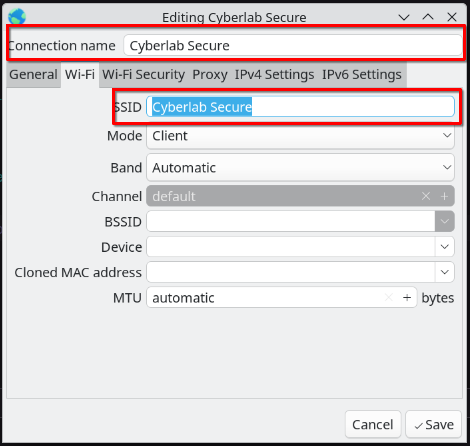The width and height of the screenshot is (470, 446).
Task: Open the BSSID dropdown arrow
Action: (445, 221)
